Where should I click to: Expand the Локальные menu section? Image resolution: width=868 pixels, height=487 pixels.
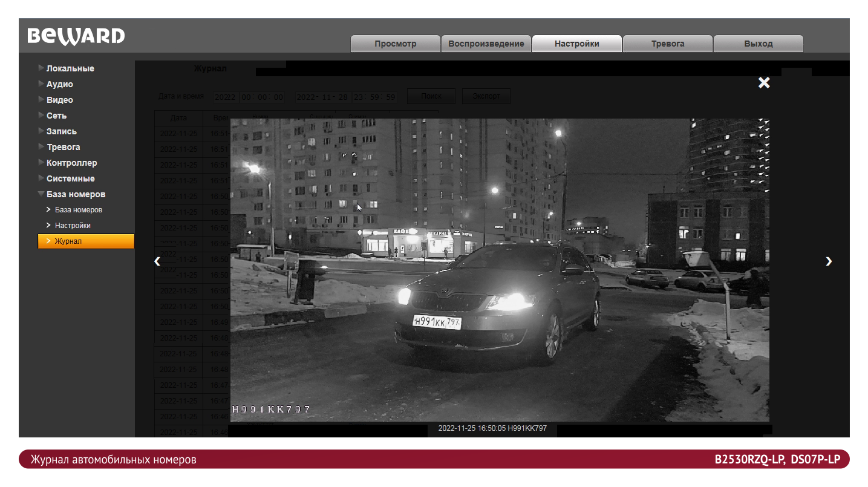70,68
